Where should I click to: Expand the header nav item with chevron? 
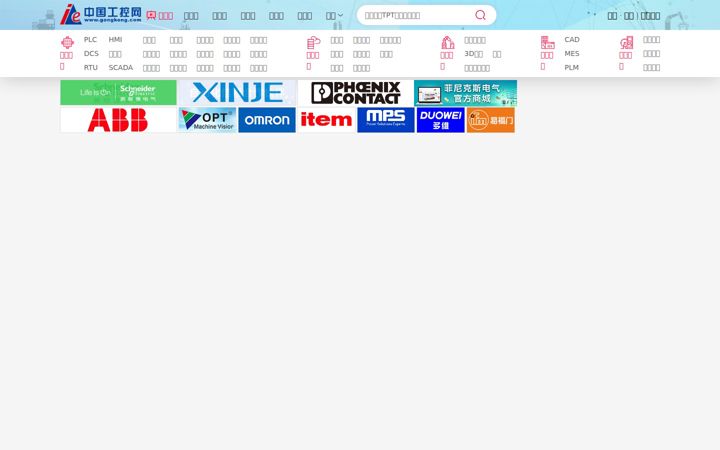(334, 16)
